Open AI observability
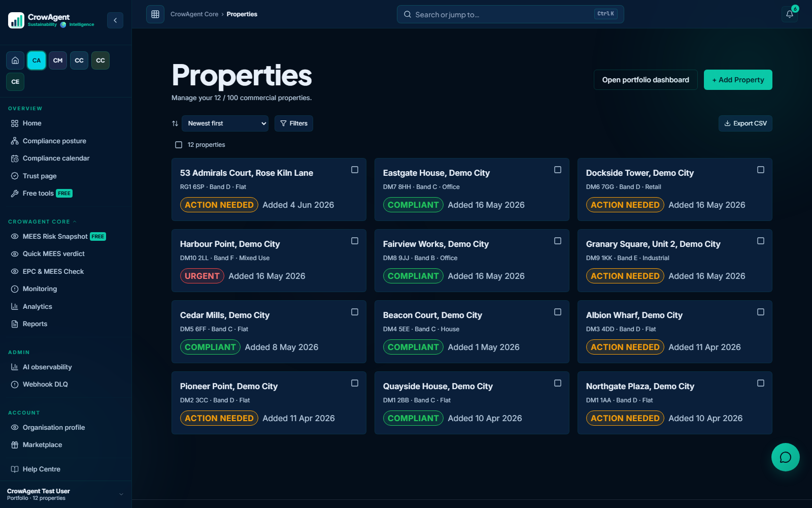 click(47, 367)
